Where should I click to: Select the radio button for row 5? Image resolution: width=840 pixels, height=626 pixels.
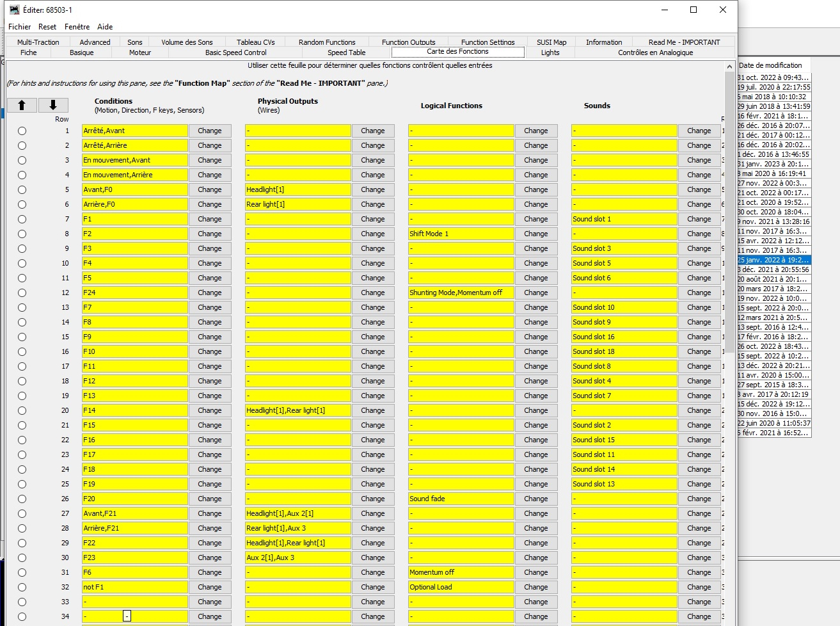coord(22,189)
